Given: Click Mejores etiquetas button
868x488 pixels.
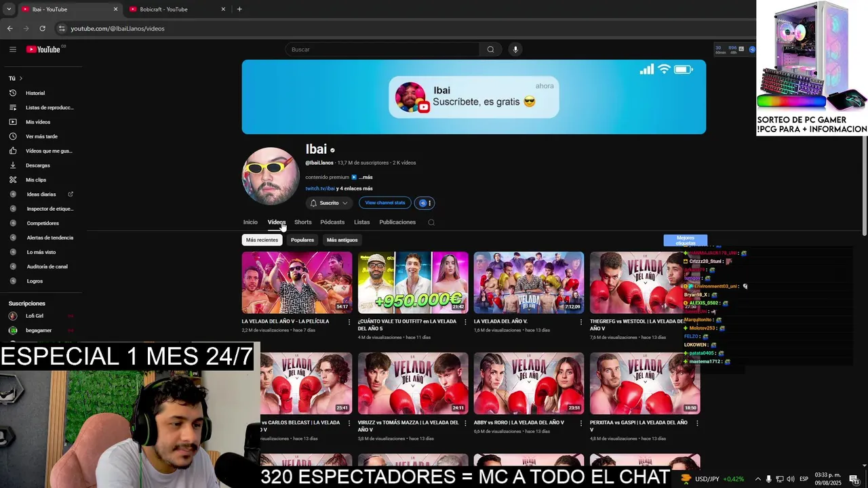Looking at the screenshot, I should [685, 241].
